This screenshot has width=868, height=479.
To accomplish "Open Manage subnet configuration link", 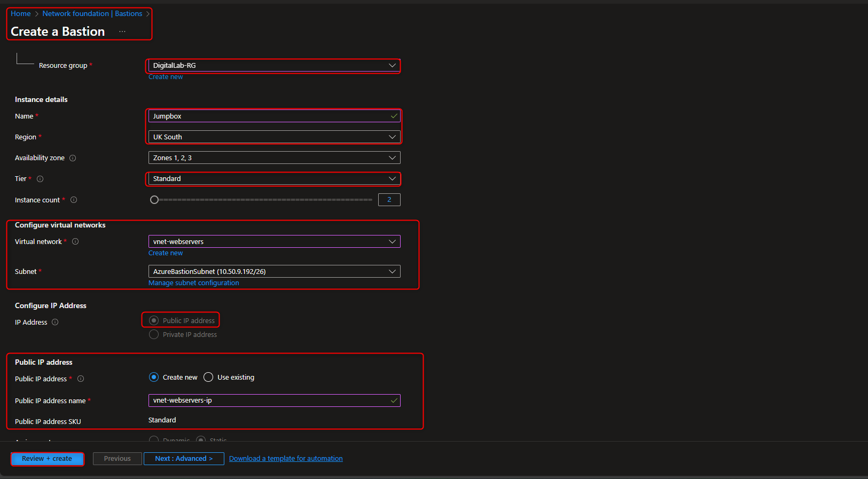I will click(194, 283).
